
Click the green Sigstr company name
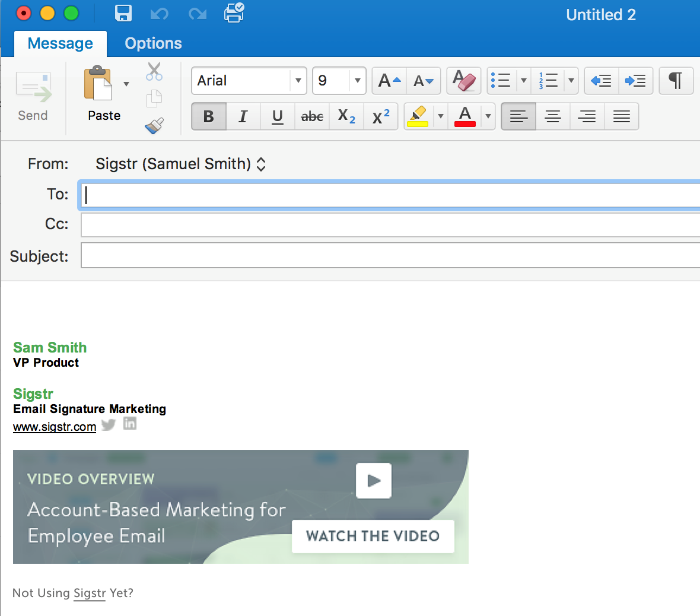tap(33, 394)
